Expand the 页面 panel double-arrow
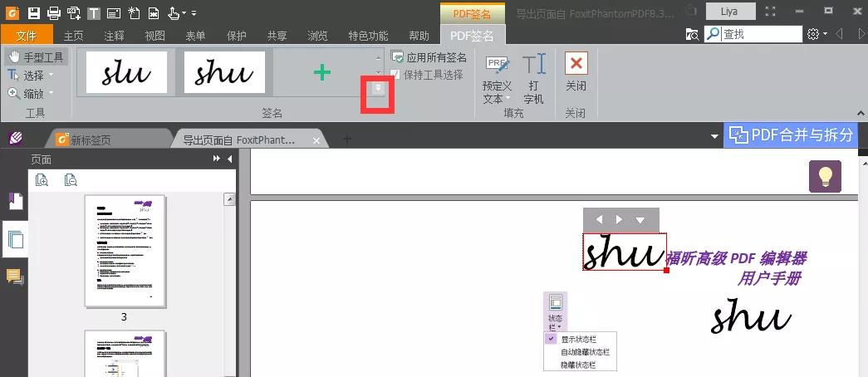This screenshot has height=377, width=868. 217,159
